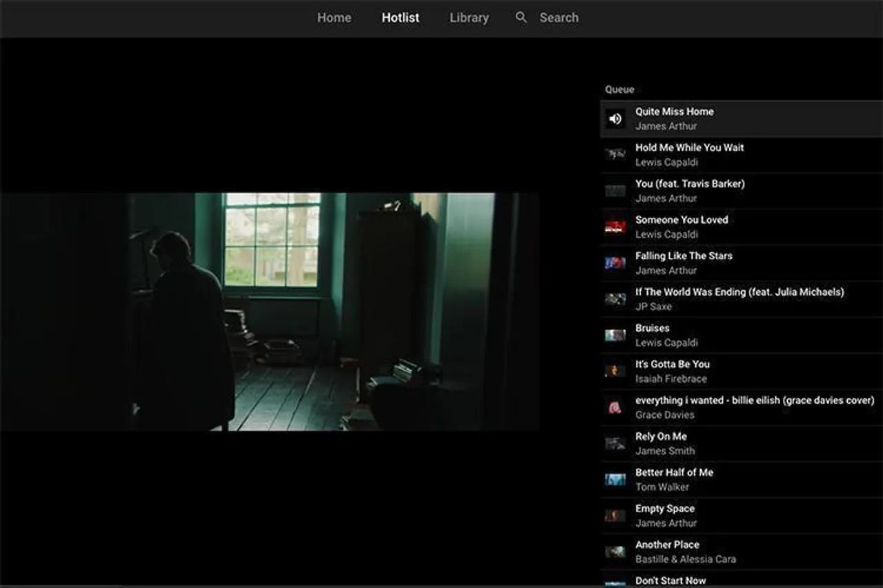Click the Falling Like The Stars thumbnail

pyautogui.click(x=615, y=263)
